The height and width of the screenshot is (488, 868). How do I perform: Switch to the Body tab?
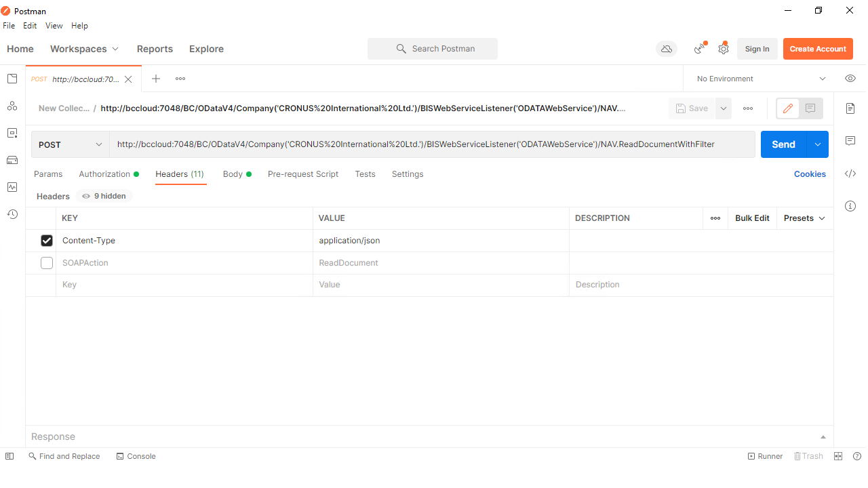237,174
